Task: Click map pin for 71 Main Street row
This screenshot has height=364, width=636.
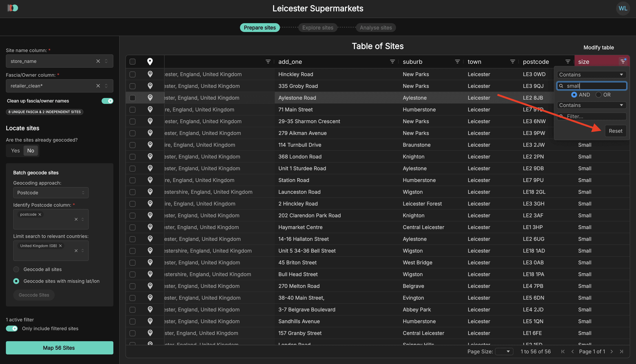Action: [150, 109]
